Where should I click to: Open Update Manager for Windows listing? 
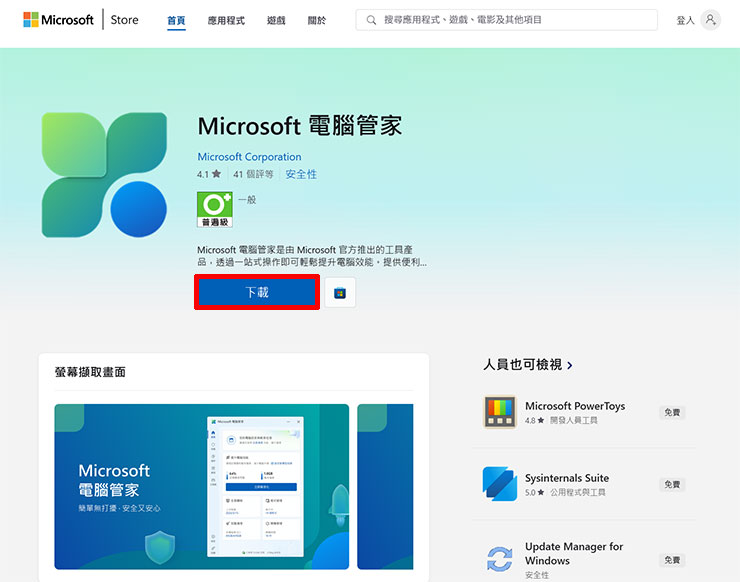tap(574, 554)
